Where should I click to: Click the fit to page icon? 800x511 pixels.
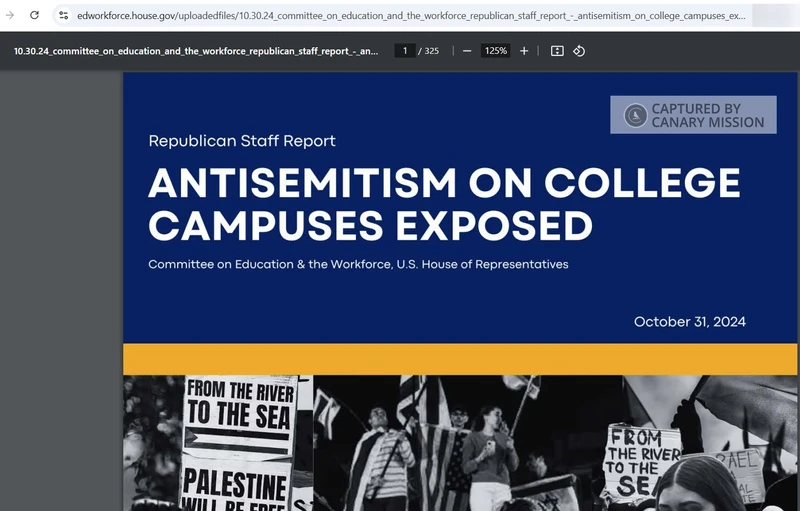557,51
